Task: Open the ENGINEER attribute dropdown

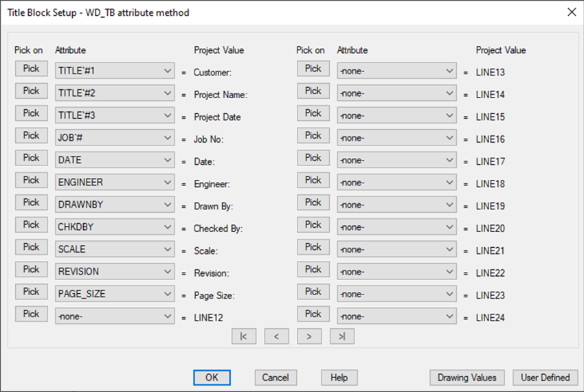Action: point(115,183)
